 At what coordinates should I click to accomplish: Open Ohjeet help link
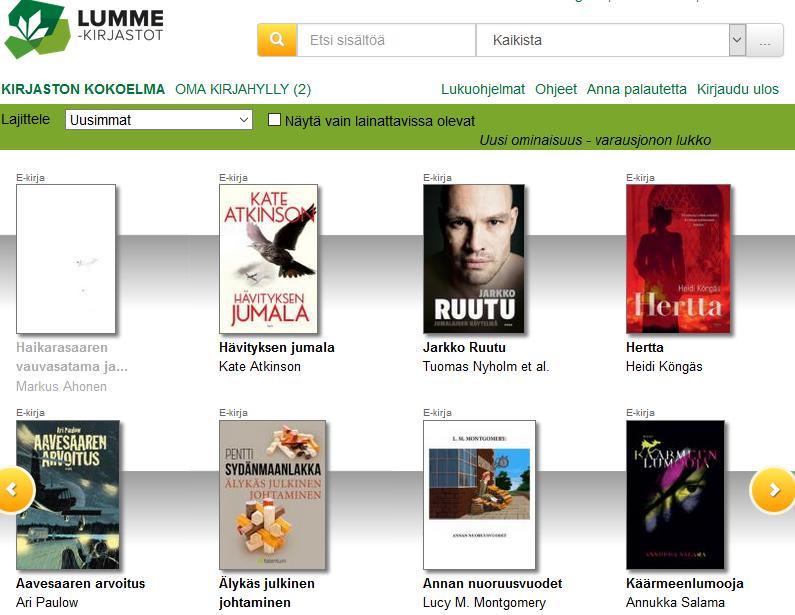pyautogui.click(x=556, y=89)
